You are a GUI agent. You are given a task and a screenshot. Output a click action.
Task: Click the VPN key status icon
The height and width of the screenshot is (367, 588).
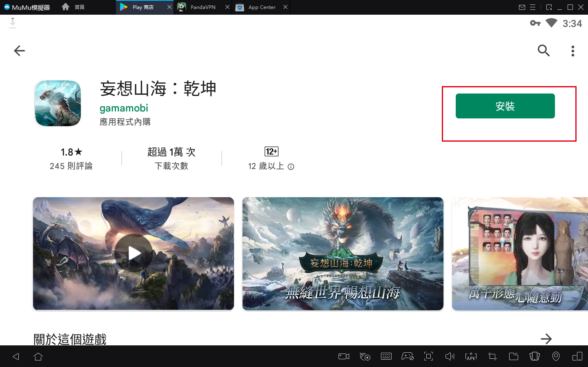point(535,23)
